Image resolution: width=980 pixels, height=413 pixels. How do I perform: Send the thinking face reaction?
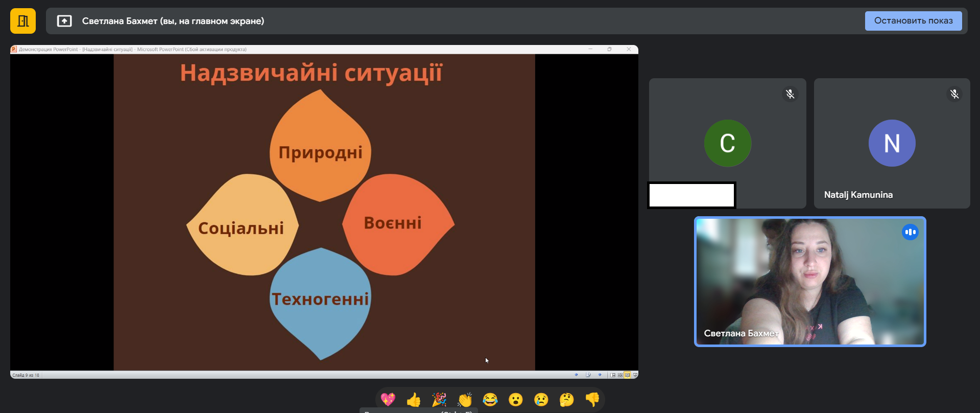coord(567,399)
